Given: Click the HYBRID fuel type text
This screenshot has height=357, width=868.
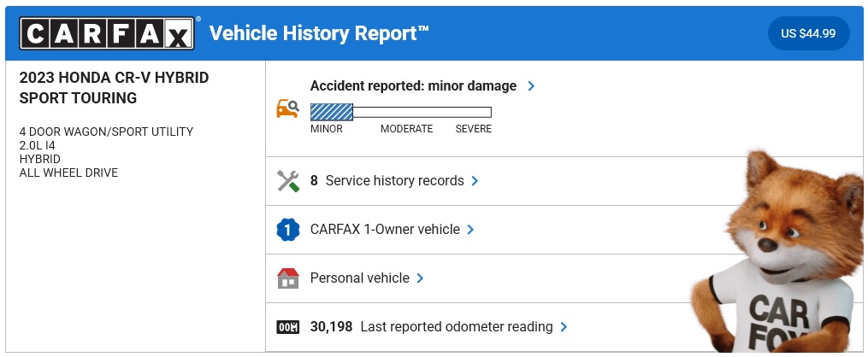Looking at the screenshot, I should coord(40,159).
